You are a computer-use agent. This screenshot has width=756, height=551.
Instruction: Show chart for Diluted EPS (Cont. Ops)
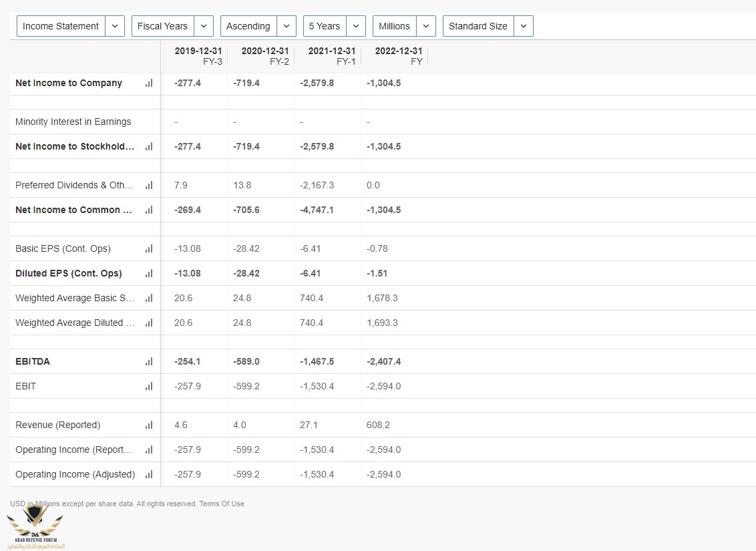[x=148, y=274]
